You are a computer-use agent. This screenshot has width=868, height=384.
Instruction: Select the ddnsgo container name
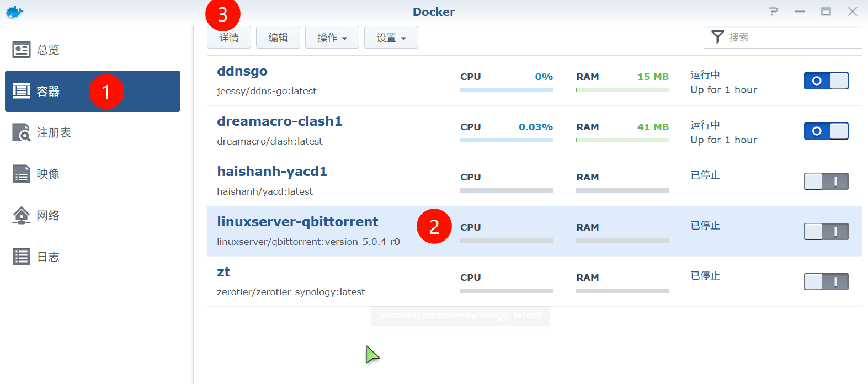pos(242,71)
